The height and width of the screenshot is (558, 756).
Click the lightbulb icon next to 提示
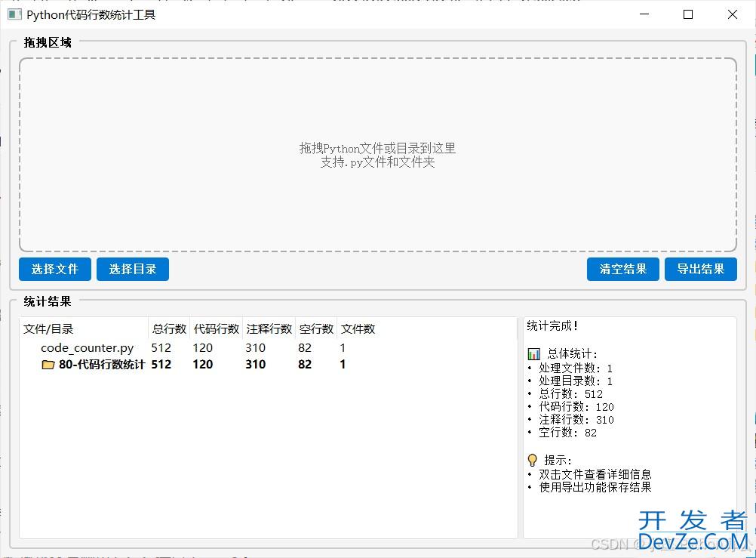[x=533, y=460]
